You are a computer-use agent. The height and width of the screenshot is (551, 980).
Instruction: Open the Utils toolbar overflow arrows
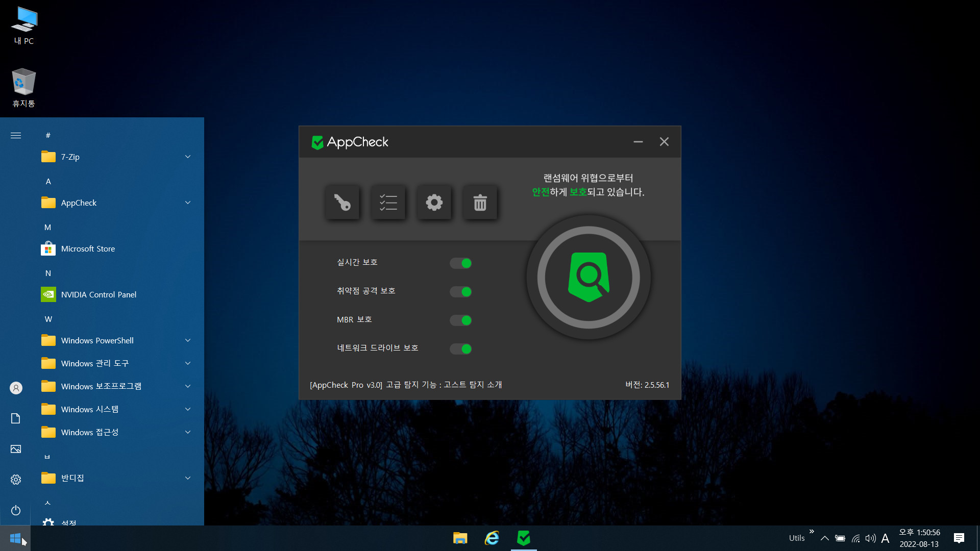(x=812, y=532)
